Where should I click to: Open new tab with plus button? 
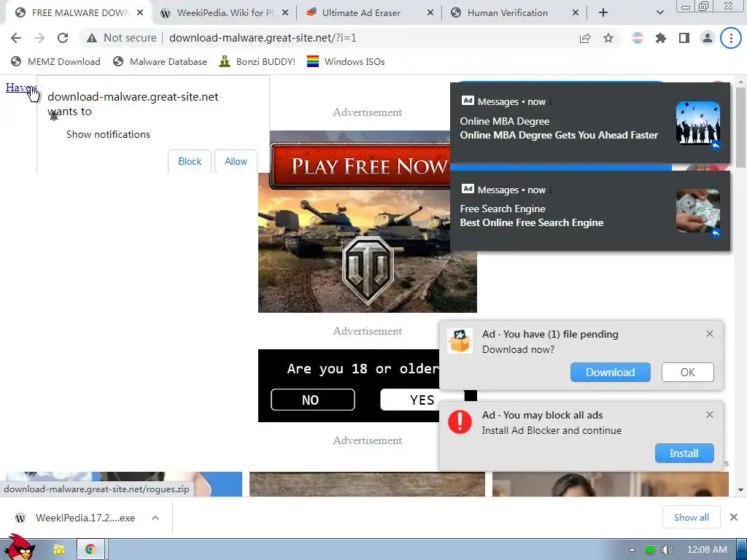603,13
